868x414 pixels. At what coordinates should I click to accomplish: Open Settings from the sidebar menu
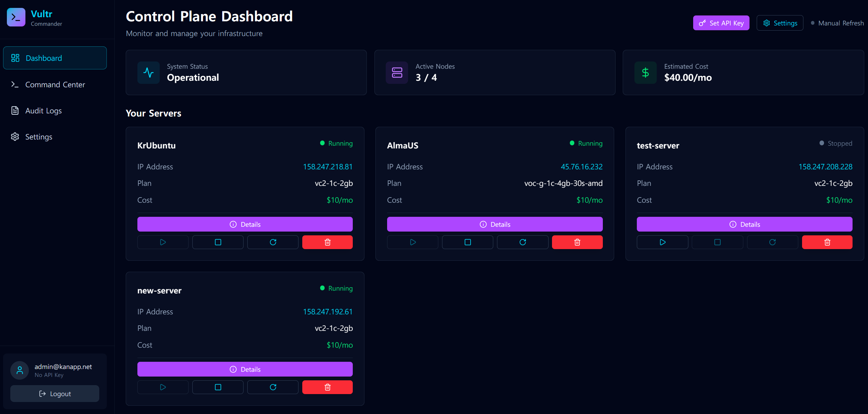[x=38, y=137]
